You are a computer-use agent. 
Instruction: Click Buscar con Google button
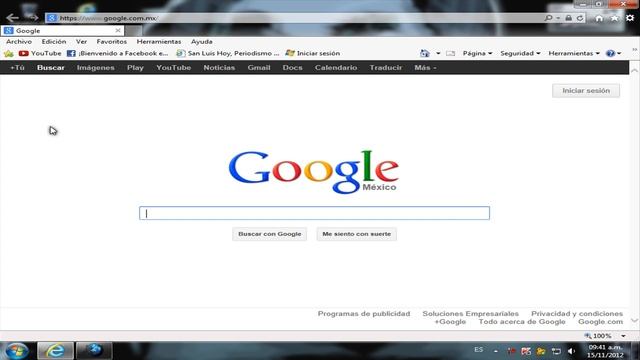pyautogui.click(x=269, y=234)
